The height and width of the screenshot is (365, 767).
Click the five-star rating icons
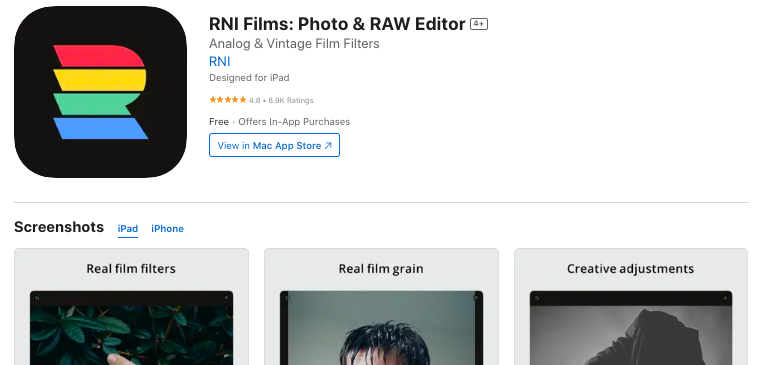[227, 100]
